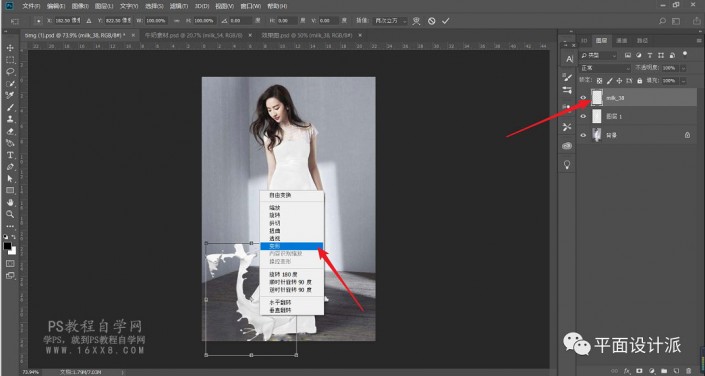Change screen mode icon at toolbox bottom

10,275
